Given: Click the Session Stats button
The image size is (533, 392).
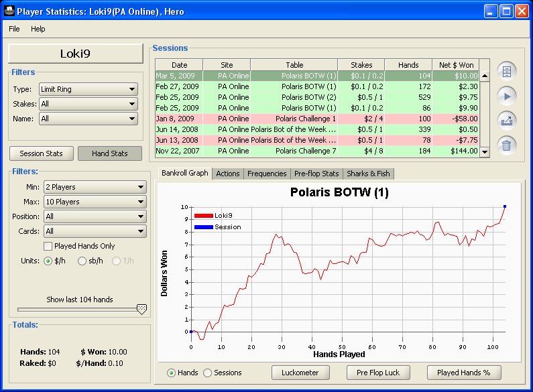Looking at the screenshot, I should coord(42,153).
